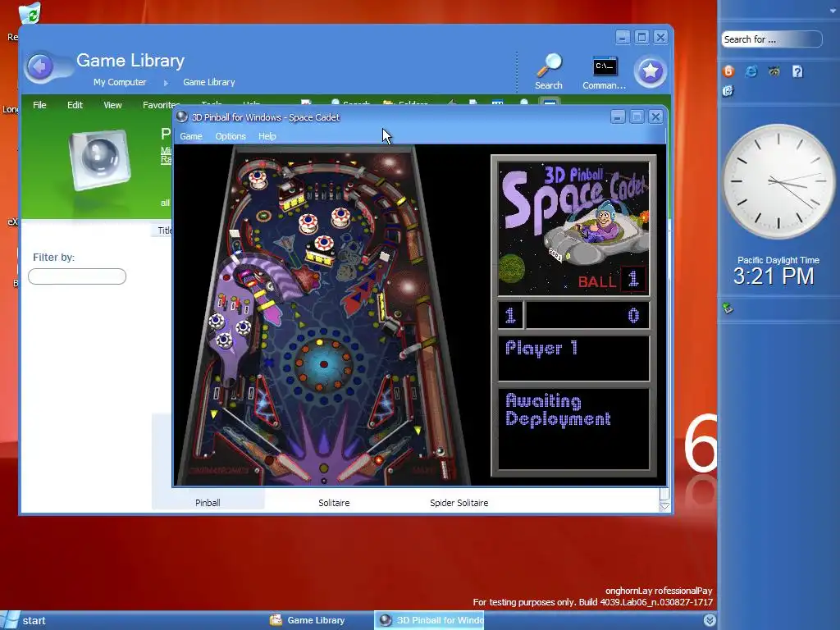Open the Help menu in 3D Pinball
The image size is (840, 630).
click(267, 136)
